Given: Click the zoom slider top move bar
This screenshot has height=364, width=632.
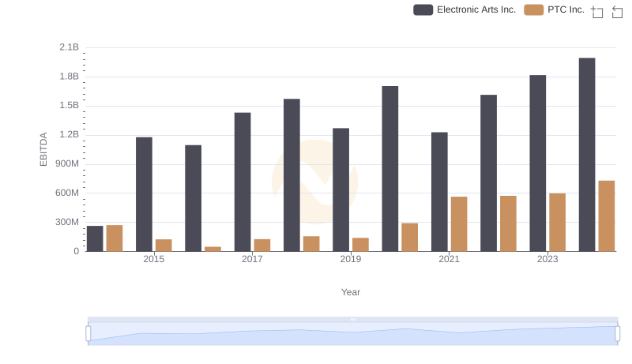Looking at the screenshot, I should point(352,319).
